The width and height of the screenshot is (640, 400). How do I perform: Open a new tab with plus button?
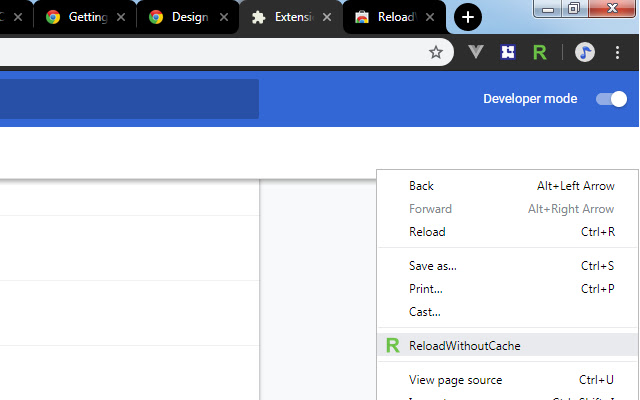468,17
